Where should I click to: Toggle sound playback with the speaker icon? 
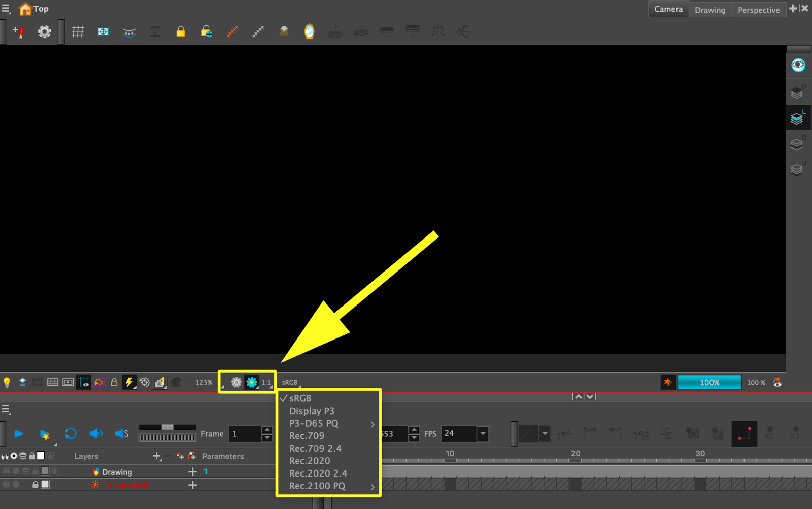(x=95, y=434)
